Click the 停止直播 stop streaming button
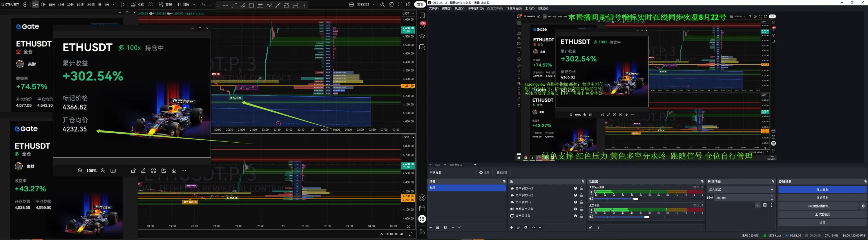Screen dimensions: 868x240 tap(822, 190)
